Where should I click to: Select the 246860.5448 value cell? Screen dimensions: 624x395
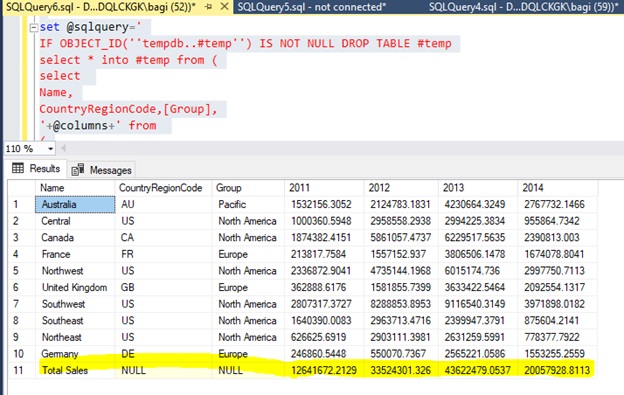324,354
